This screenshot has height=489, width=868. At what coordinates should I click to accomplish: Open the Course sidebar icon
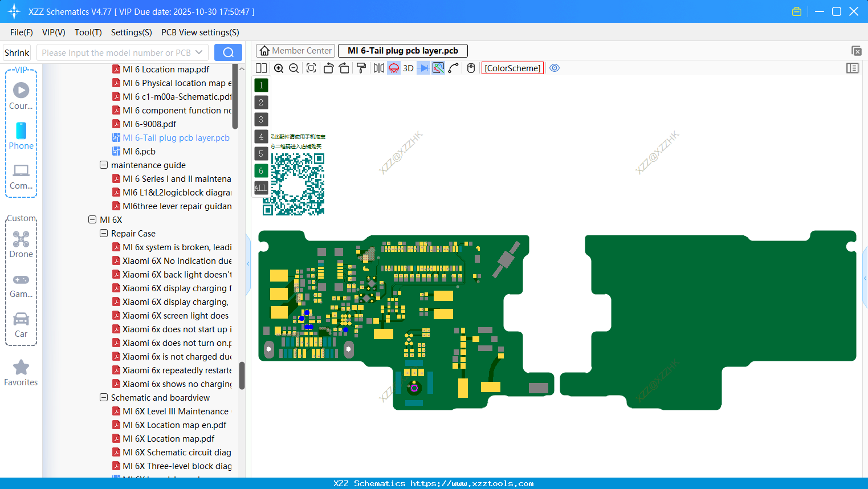coord(21,96)
